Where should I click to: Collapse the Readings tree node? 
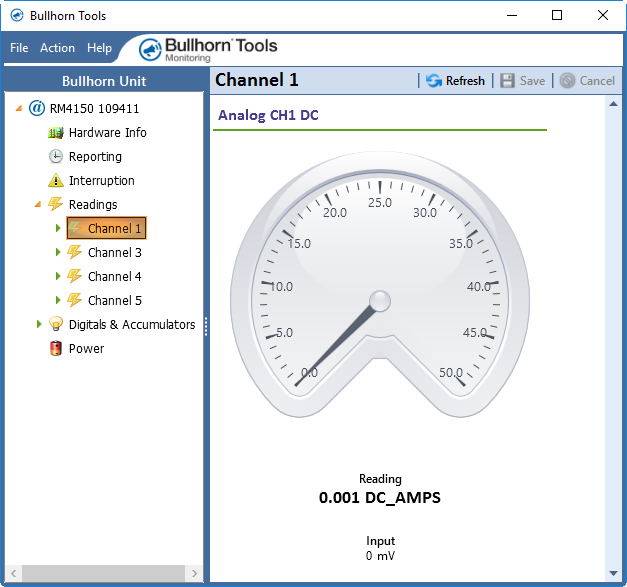coord(38,205)
